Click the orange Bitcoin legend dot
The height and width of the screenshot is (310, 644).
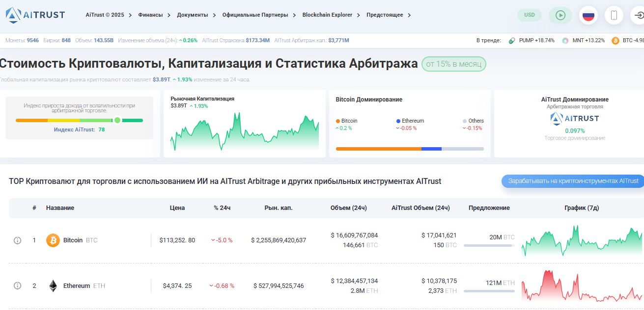338,121
